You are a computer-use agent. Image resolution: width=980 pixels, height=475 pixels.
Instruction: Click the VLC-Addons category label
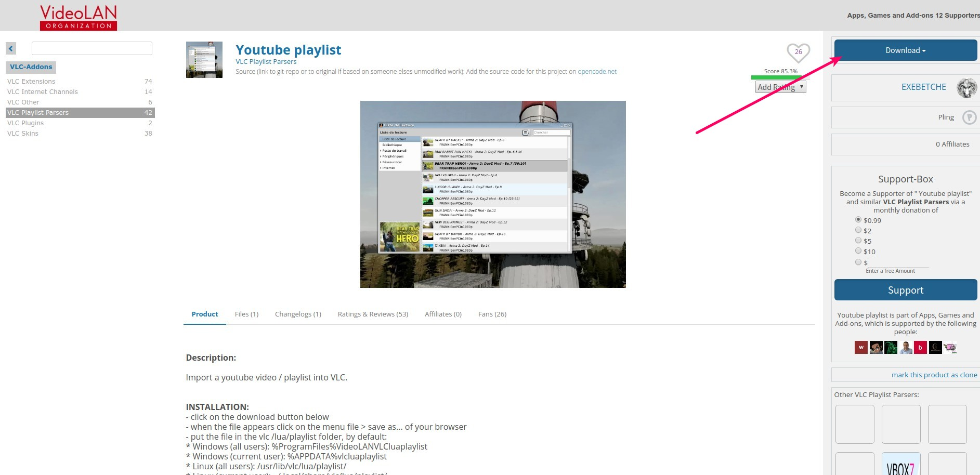pos(31,67)
